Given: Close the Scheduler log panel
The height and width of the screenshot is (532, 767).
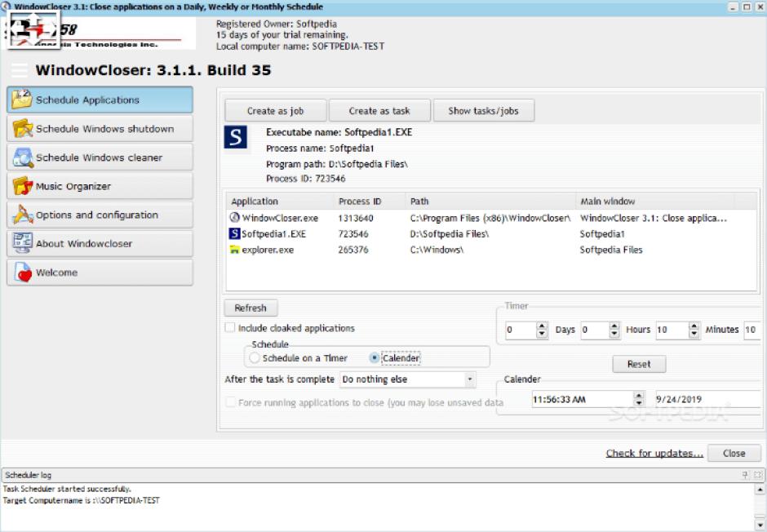Looking at the screenshot, I should pos(758,475).
